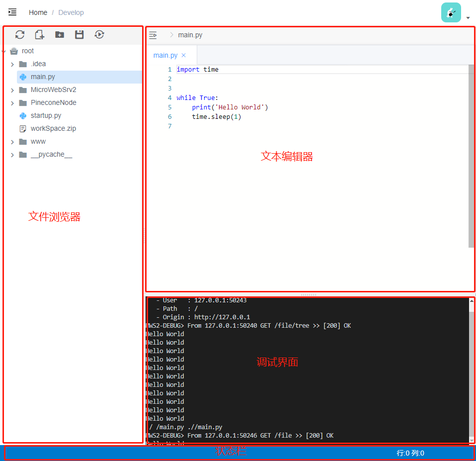Select the PineconeNode folder

tap(54, 103)
